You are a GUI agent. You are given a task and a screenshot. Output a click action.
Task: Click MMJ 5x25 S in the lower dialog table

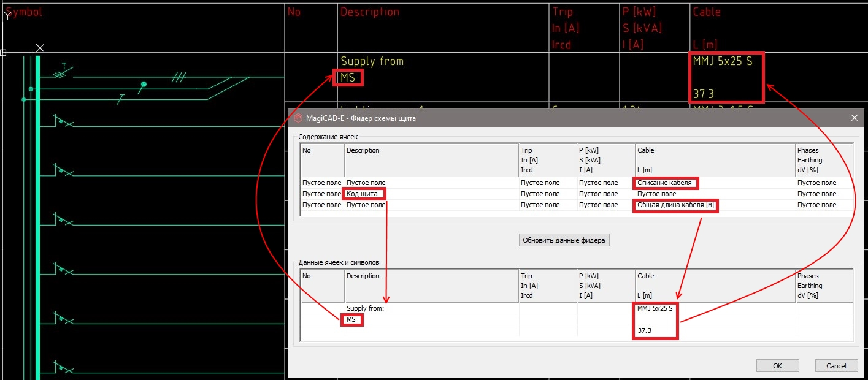pyautogui.click(x=655, y=308)
